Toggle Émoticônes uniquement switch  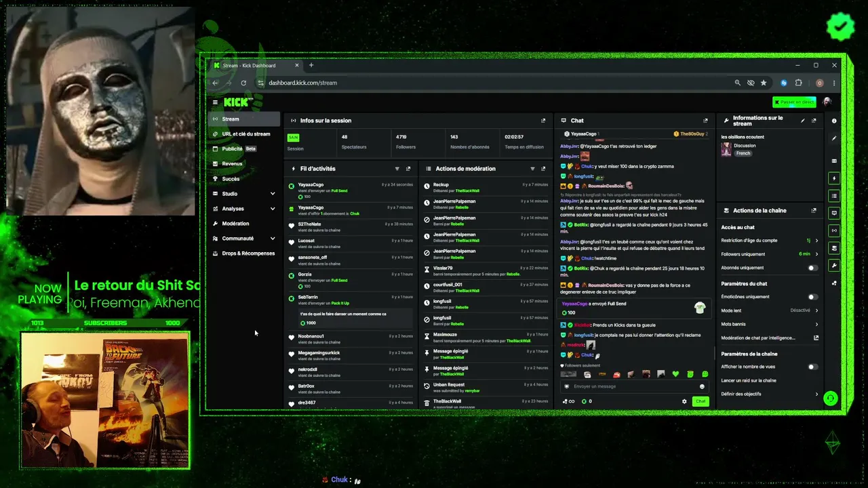pyautogui.click(x=812, y=297)
